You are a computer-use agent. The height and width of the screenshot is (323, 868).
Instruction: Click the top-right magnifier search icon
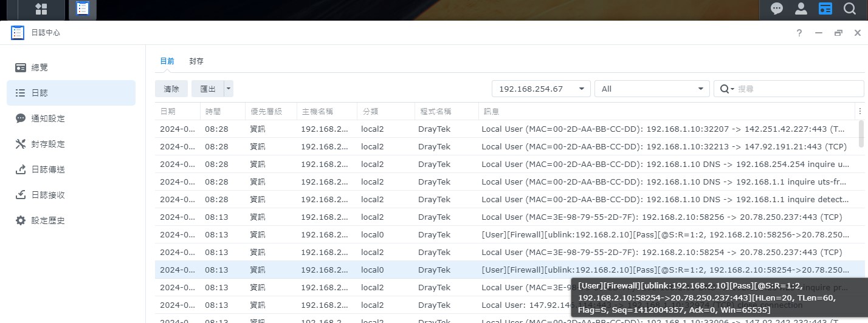[849, 8]
